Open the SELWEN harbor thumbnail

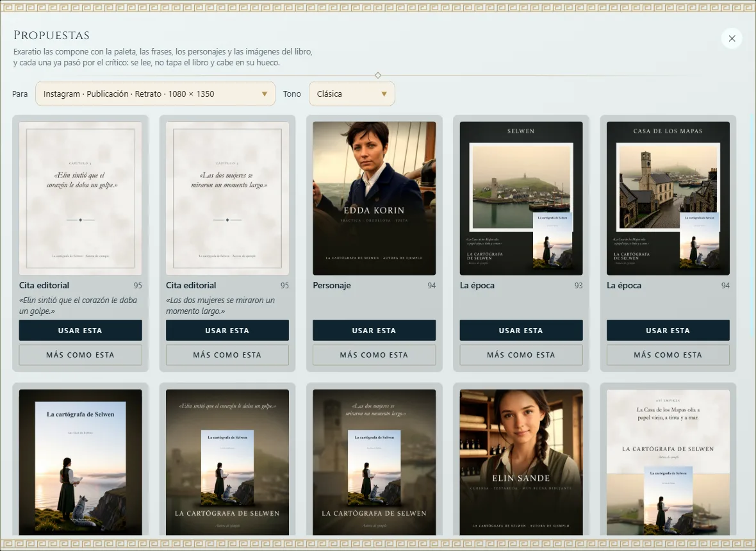[x=522, y=198]
